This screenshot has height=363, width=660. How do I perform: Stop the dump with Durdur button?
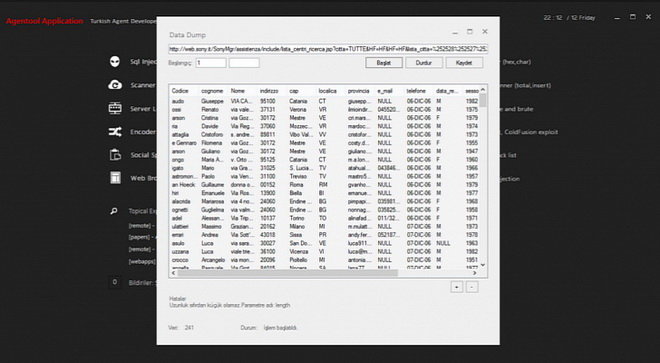[424, 63]
